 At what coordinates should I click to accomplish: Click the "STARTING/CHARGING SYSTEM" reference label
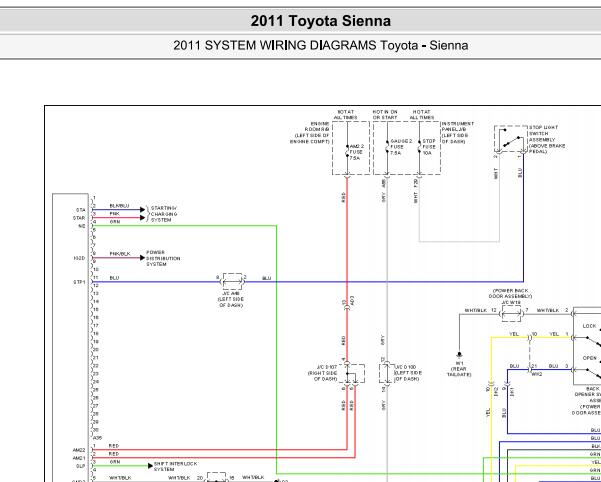[x=164, y=214]
